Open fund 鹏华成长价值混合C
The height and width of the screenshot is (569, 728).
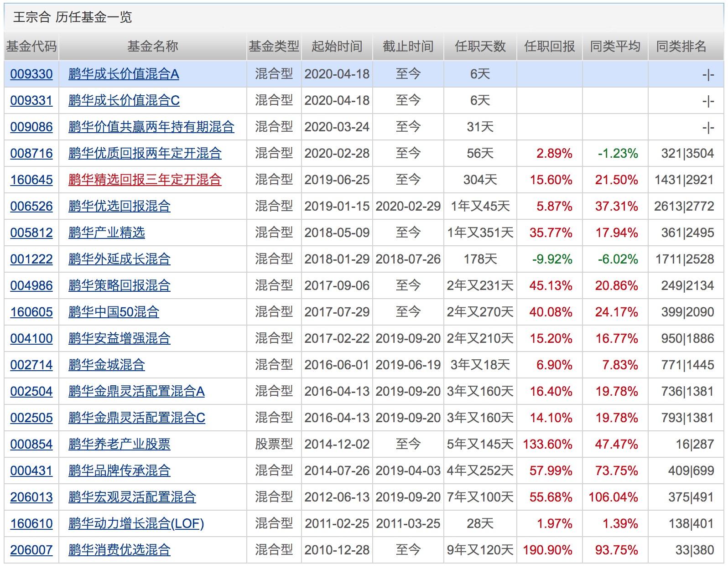124,100
